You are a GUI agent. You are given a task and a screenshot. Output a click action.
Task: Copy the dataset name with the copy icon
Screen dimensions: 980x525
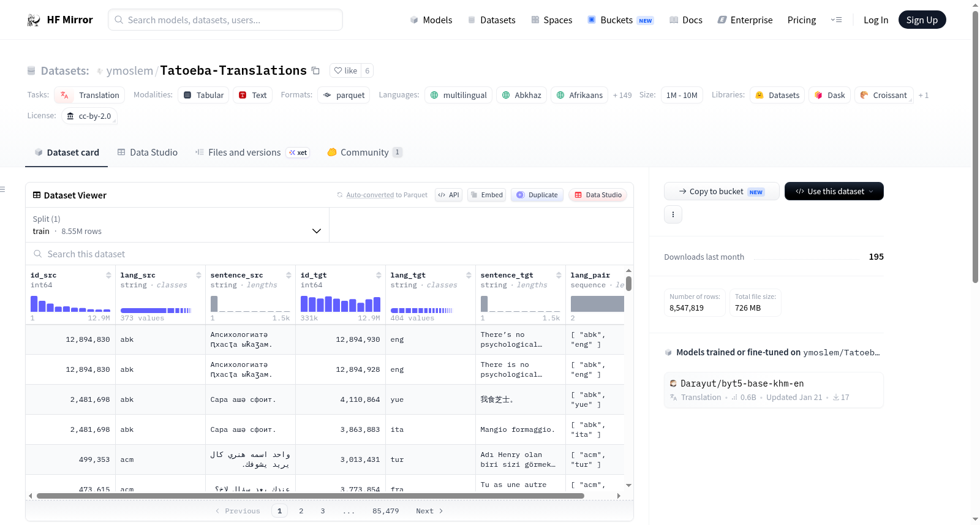point(315,70)
